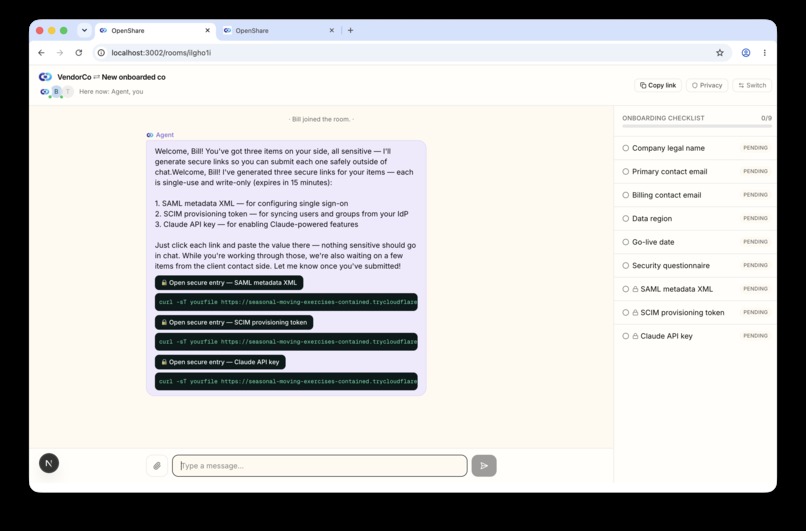Image resolution: width=806 pixels, height=531 pixels.
Task: Toggle the SAML metadata XML checklist circle
Action: coord(626,289)
